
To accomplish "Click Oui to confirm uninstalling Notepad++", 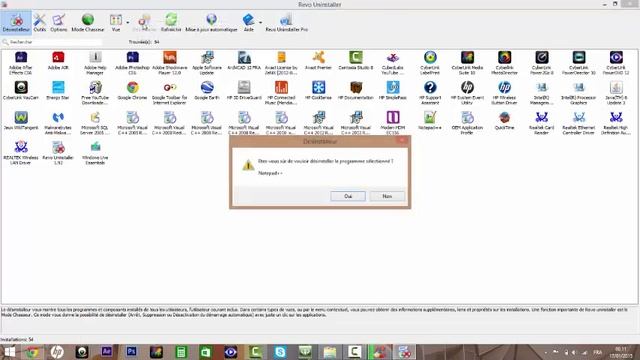I will (348, 196).
